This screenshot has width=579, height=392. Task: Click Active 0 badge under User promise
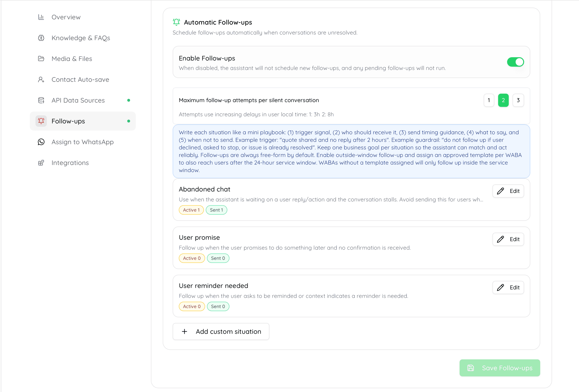pyautogui.click(x=192, y=258)
